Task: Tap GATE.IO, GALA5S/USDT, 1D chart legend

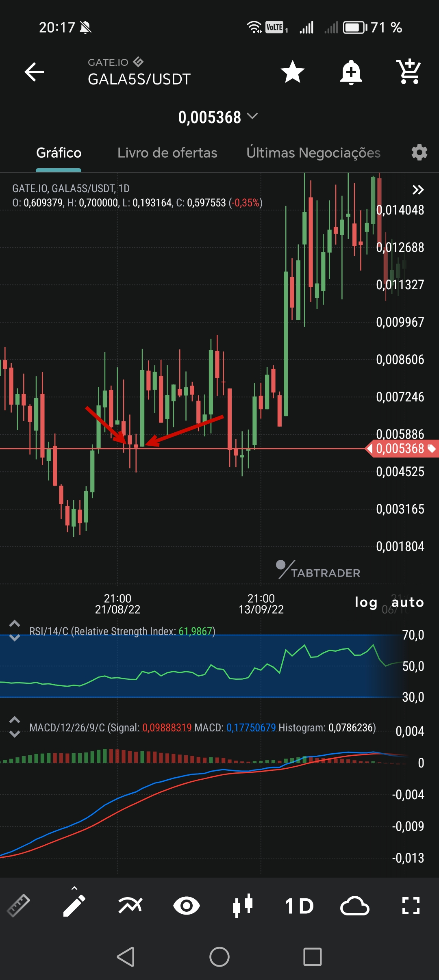Action: 71,189
